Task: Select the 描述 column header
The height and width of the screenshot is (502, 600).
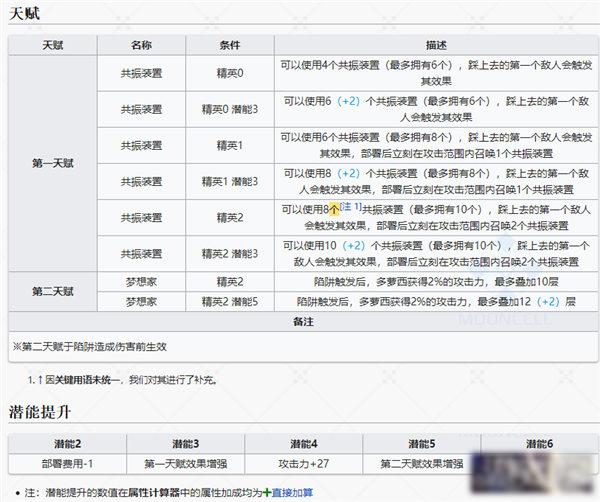Action: tap(436, 45)
